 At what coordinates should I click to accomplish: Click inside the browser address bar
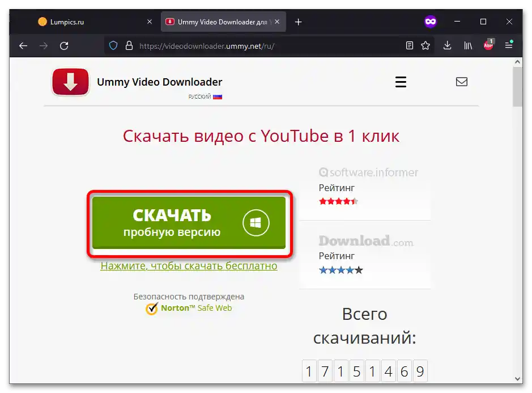pos(255,45)
